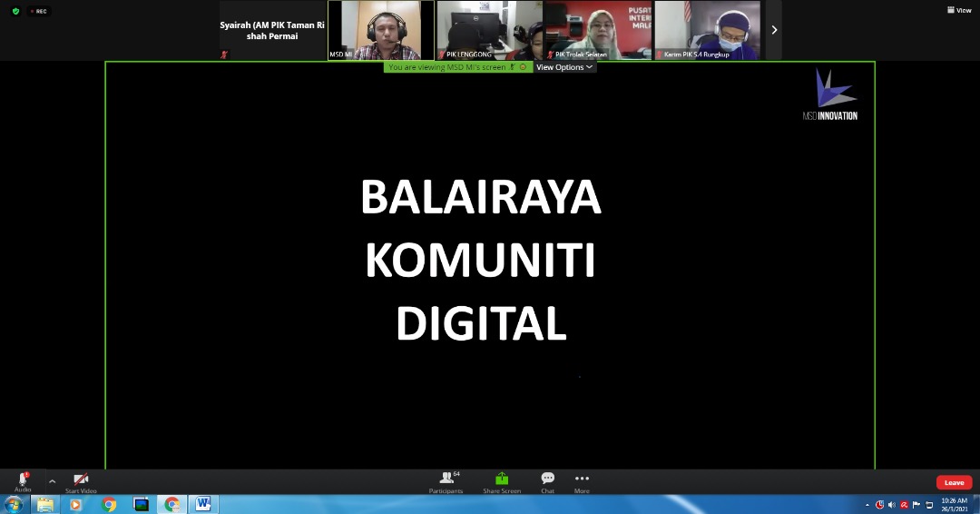Open the View Options dropdown
Image resolution: width=980 pixels, height=514 pixels.
click(x=564, y=67)
